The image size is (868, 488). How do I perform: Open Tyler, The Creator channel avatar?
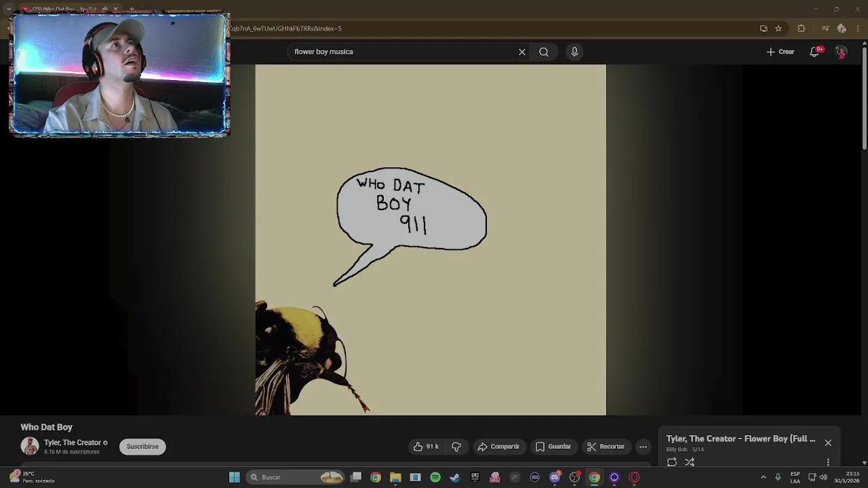pos(30,446)
